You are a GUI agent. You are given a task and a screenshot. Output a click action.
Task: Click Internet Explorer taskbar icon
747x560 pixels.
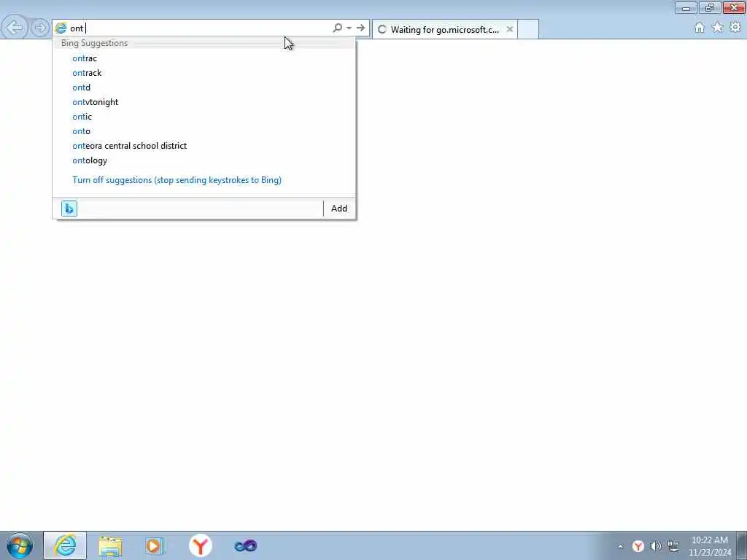(65, 545)
